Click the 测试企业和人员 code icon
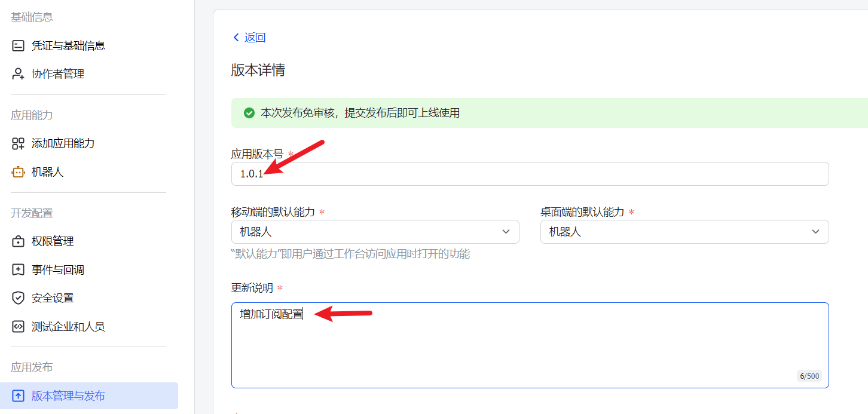Viewport: 868px width, 414px height. point(18,327)
